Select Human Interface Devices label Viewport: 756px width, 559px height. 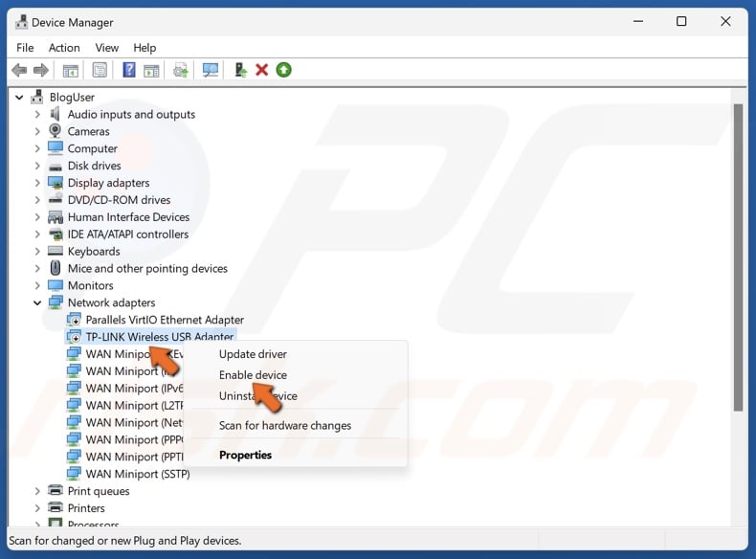128,217
